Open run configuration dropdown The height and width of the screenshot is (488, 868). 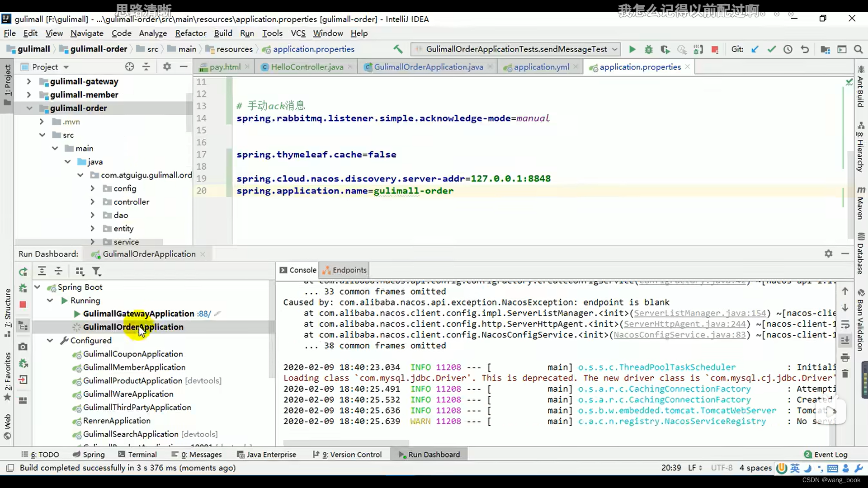(x=516, y=49)
